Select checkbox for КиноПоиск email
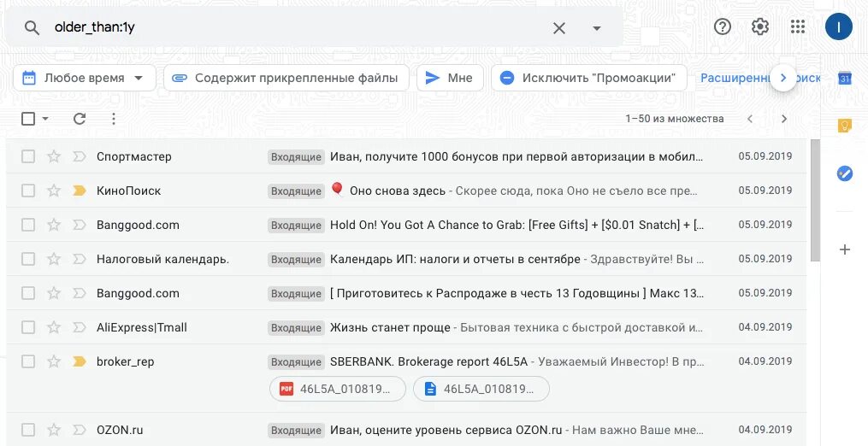 coord(28,191)
